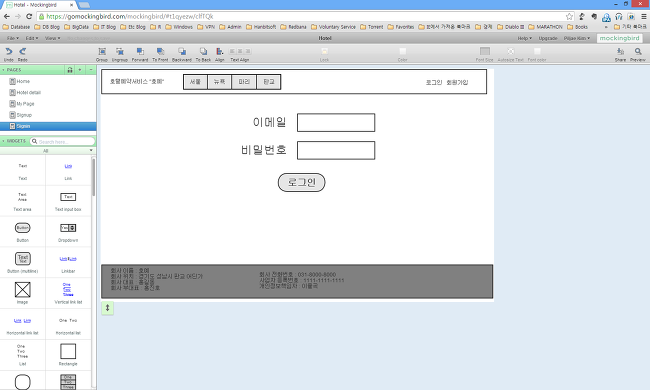Bookmark page with star icon

tap(569, 17)
